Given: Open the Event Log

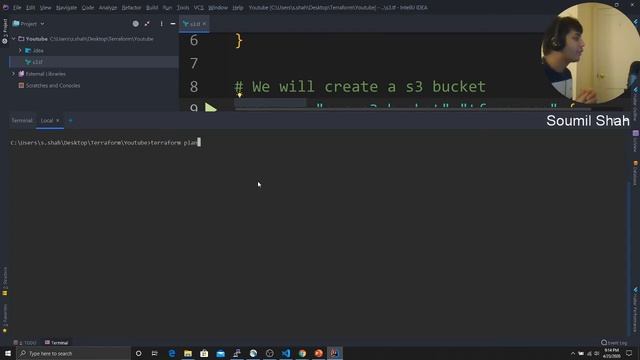Looking at the screenshot, I should tap(614, 342).
